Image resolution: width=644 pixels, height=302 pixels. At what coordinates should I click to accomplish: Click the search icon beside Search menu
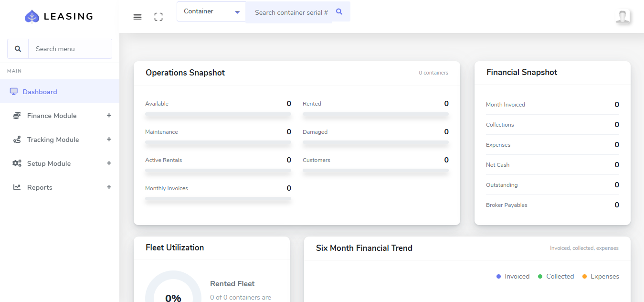tap(18, 49)
